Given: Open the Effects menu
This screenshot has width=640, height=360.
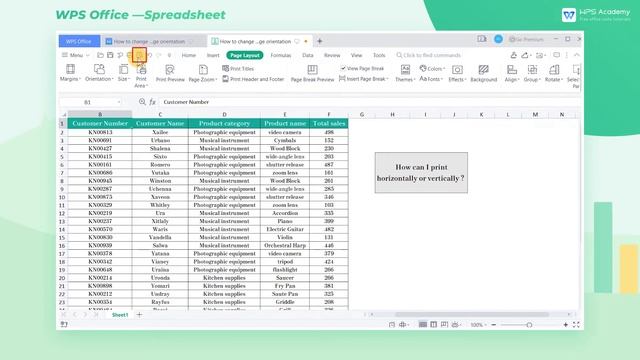Looking at the screenshot, I should tap(457, 73).
